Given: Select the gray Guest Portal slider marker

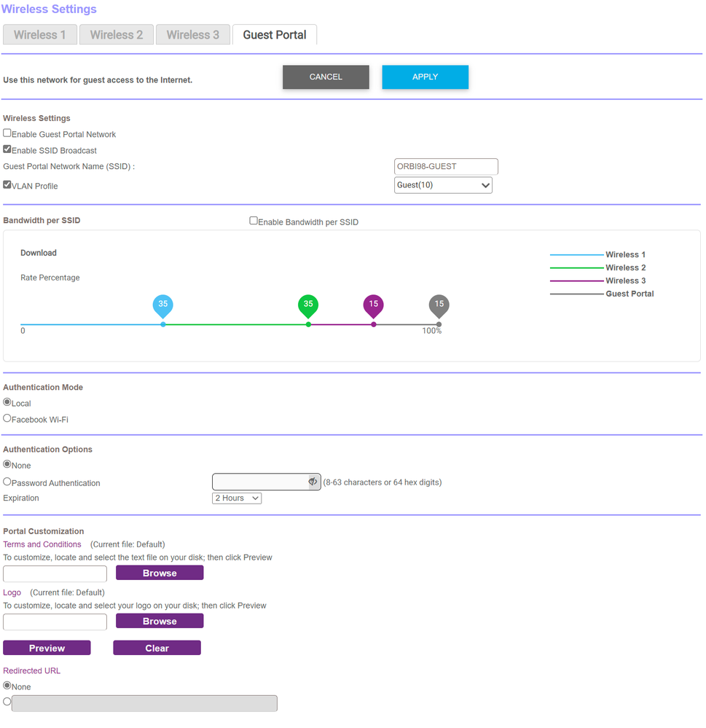Looking at the screenshot, I should (x=439, y=306).
